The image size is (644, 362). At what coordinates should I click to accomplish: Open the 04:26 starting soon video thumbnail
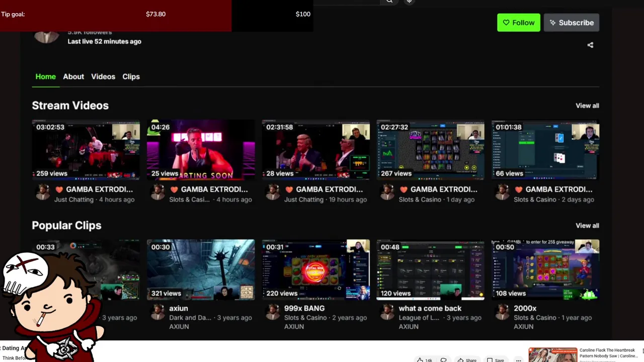201,150
